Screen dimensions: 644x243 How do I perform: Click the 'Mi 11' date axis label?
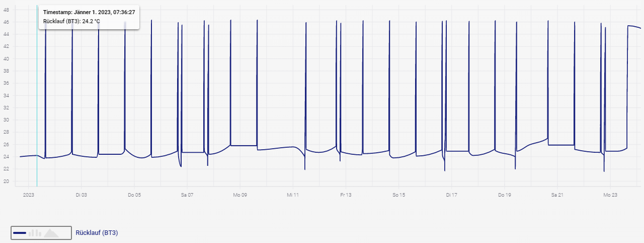tap(293, 195)
